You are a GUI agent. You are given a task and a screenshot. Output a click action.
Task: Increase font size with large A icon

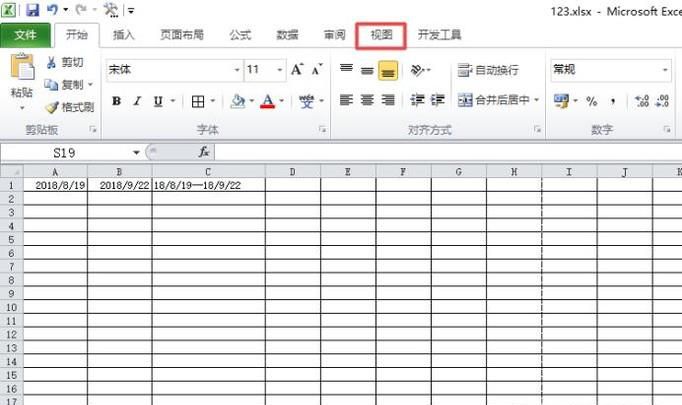(x=297, y=70)
